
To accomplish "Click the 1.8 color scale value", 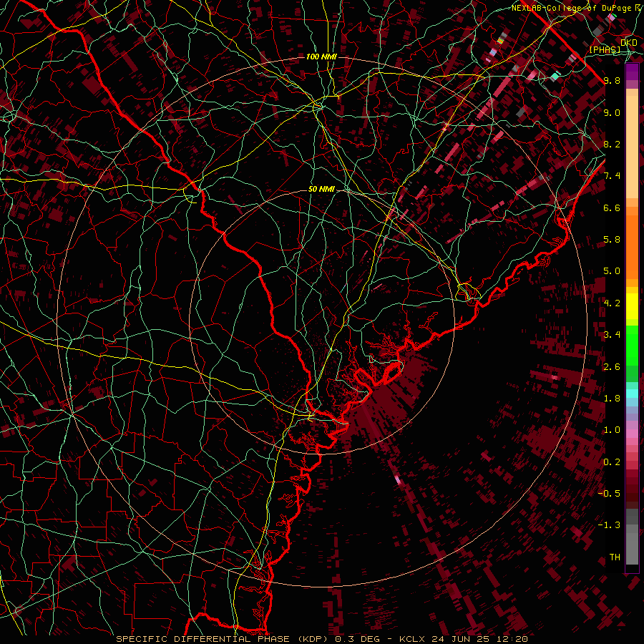I will pos(612,399).
